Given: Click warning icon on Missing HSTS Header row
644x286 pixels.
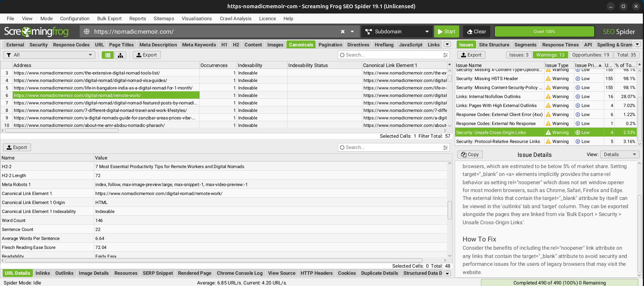Looking at the screenshot, I should click(x=548, y=79).
